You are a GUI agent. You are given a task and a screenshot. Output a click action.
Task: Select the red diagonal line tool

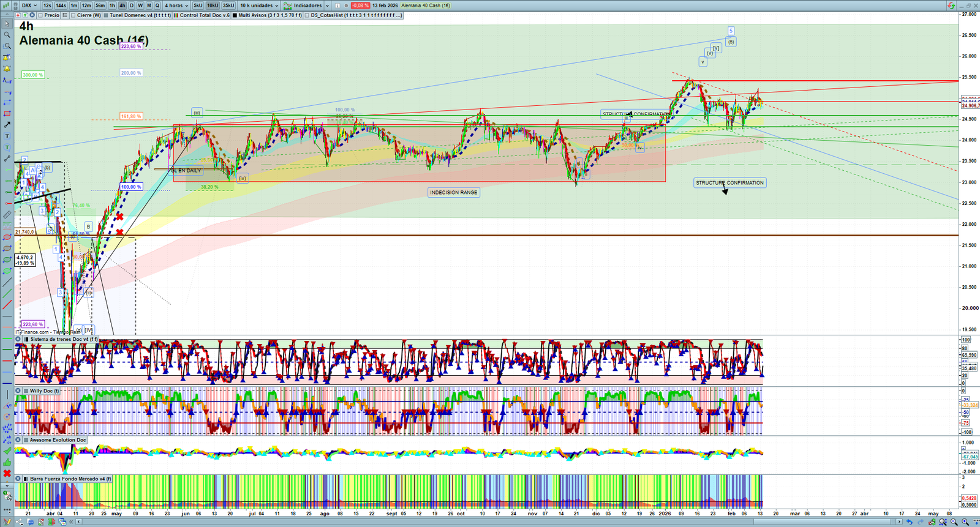coord(7,305)
